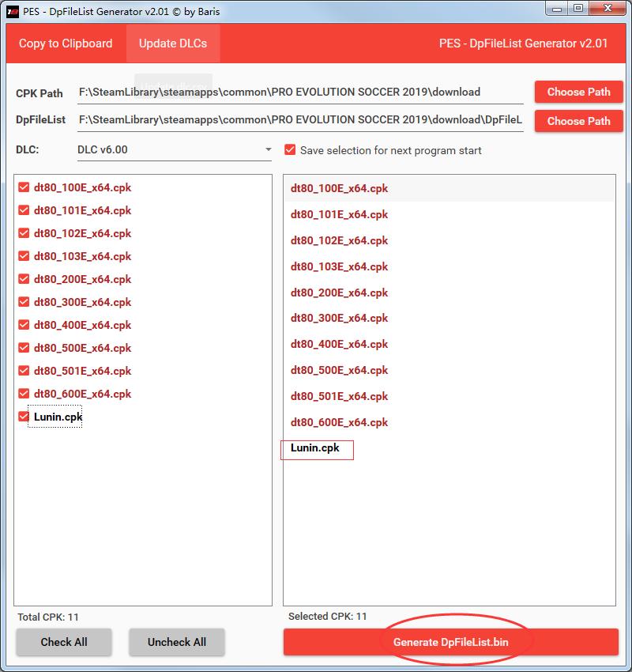Viewport: 632px width, 672px height.
Task: Select dt80_103E_x64.cpk in selected list
Action: pyautogui.click(x=450, y=266)
